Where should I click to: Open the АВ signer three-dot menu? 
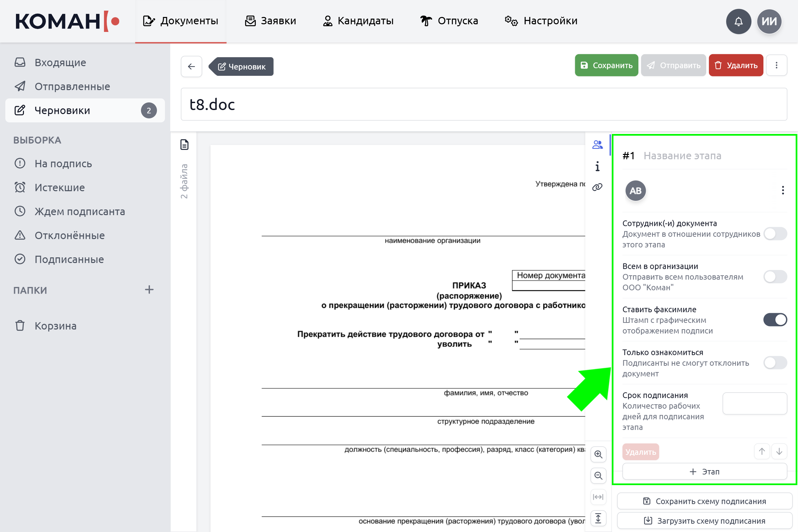[783, 190]
